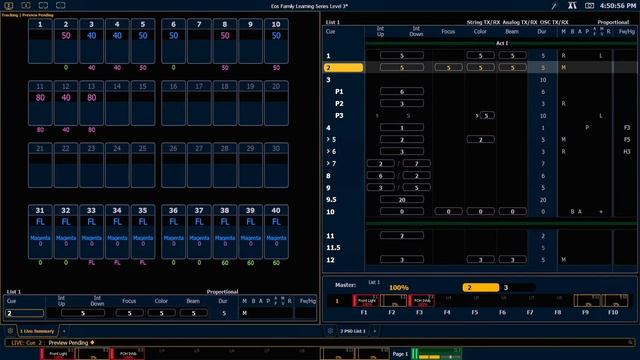Click the network status icon beside the pencil
This screenshot has height=360, width=640.
(572, 6)
